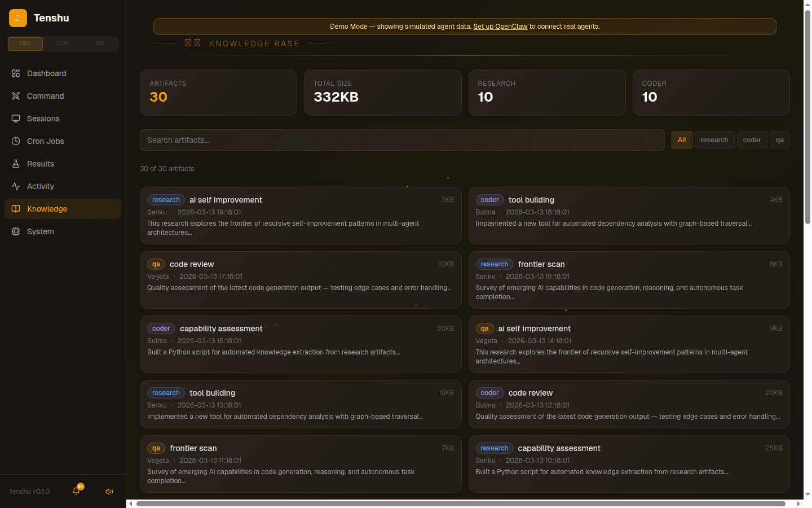
Task: Click the Command crossed-swords icon
Action: 16,96
